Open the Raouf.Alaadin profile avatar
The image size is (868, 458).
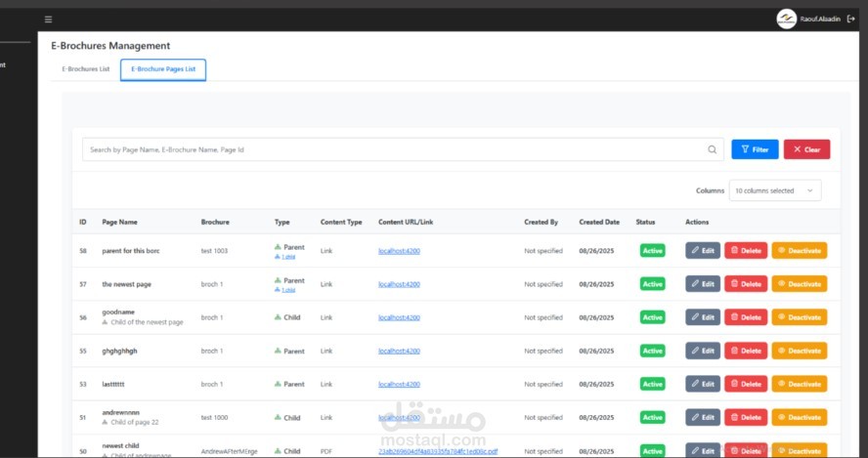786,19
